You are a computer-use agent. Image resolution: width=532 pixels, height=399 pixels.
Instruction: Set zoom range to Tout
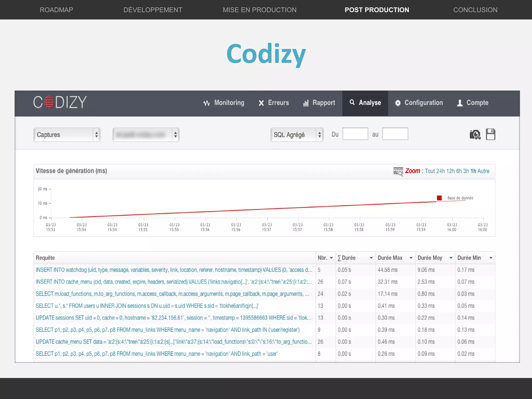430,171
